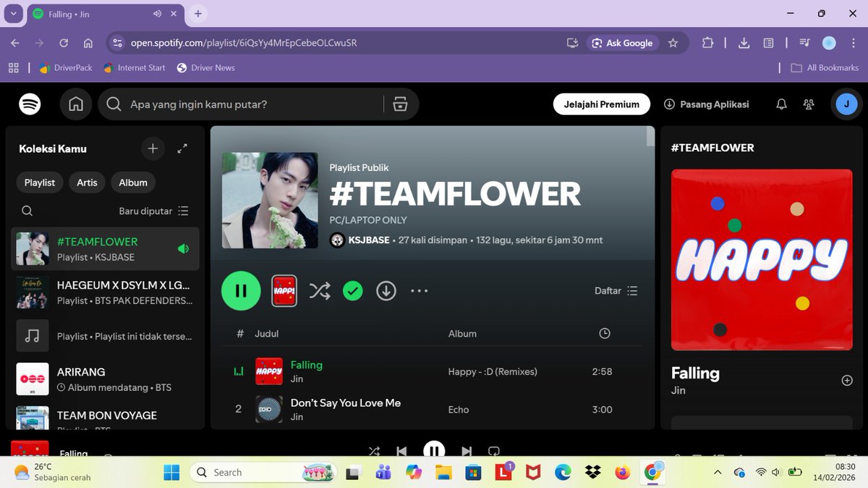The height and width of the screenshot is (488, 868).
Task: Click the main playlist panel scrollbar
Action: [650, 137]
